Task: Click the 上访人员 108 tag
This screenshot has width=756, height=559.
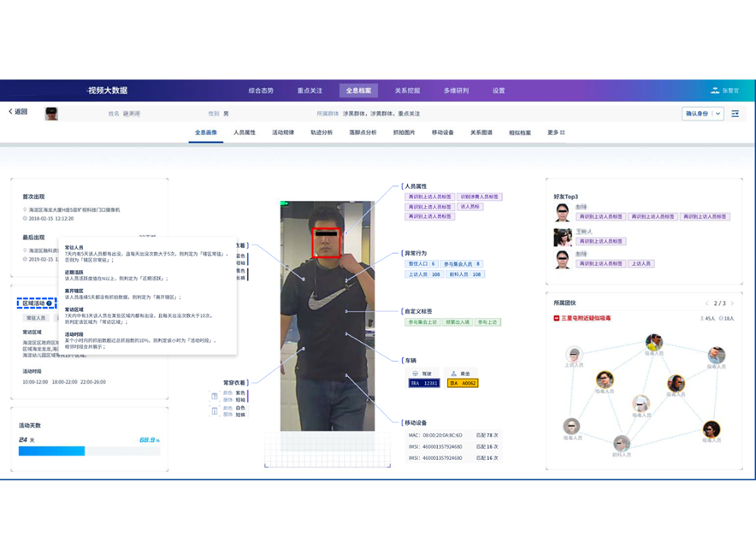Action: pyautogui.click(x=424, y=274)
